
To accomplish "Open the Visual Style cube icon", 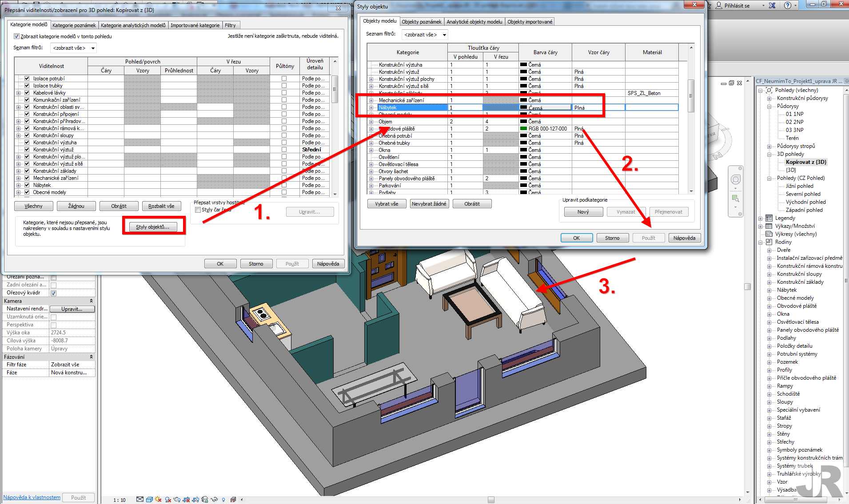I will (150, 500).
